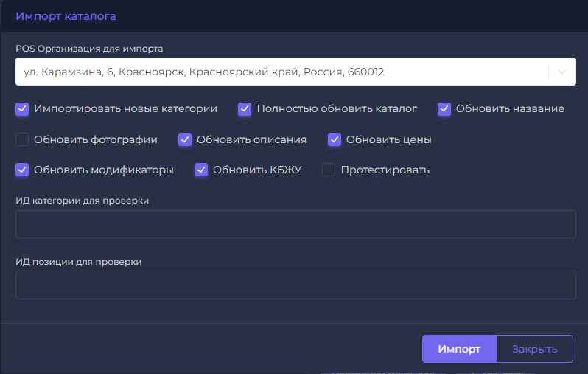Uncheck the 'Обновить КБЖУ' box

pos(201,170)
